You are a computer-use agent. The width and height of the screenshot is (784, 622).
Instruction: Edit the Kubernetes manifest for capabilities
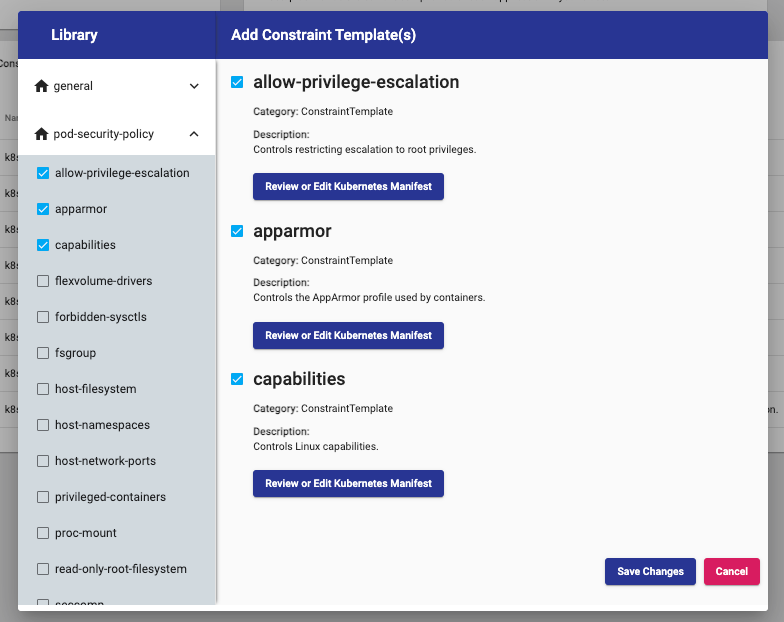(348, 483)
